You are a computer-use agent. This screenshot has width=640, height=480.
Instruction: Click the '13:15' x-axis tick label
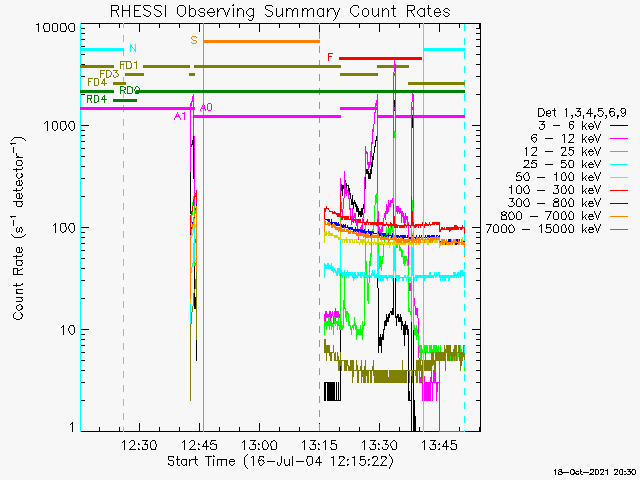(319, 445)
